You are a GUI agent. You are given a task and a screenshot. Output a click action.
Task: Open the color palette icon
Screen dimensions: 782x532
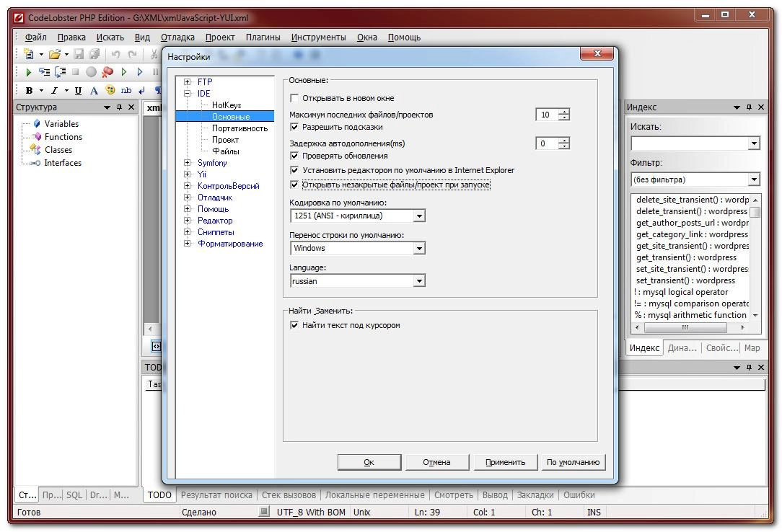(x=110, y=90)
